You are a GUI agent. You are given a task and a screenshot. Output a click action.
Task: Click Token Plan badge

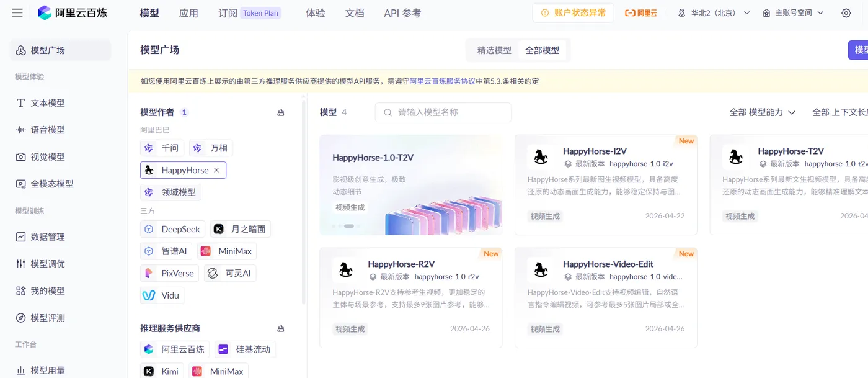click(261, 13)
